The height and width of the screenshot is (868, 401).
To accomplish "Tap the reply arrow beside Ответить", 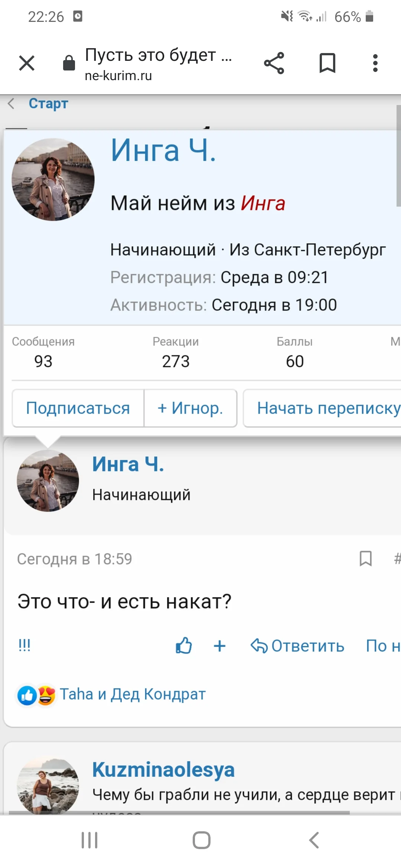I will (x=260, y=645).
